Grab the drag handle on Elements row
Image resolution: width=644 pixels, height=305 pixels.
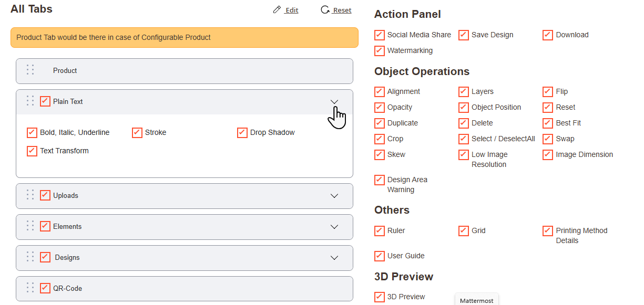click(x=30, y=226)
